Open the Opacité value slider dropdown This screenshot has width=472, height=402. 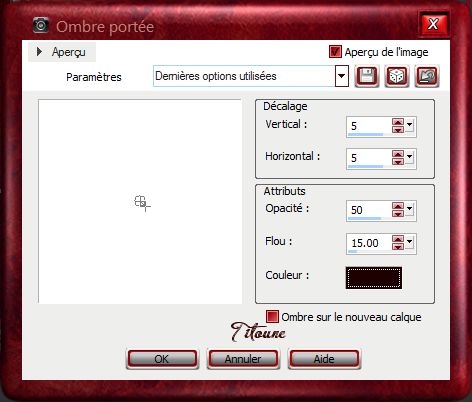(409, 209)
